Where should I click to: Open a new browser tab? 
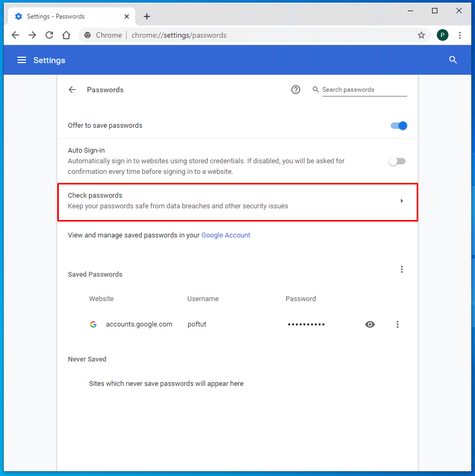click(147, 16)
